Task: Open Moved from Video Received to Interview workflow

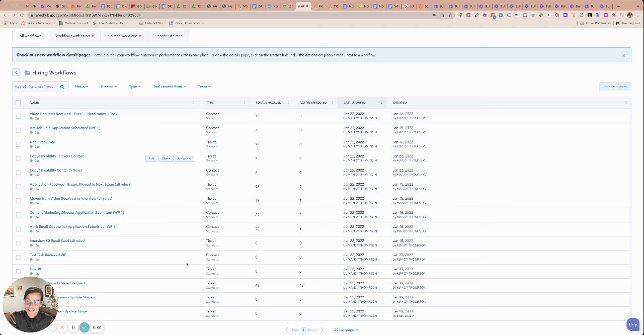Action: [x=71, y=198]
